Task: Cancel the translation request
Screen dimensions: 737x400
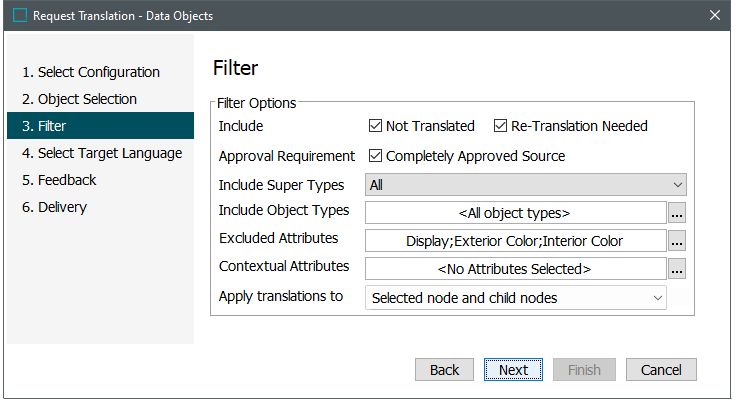Action: [x=661, y=370]
